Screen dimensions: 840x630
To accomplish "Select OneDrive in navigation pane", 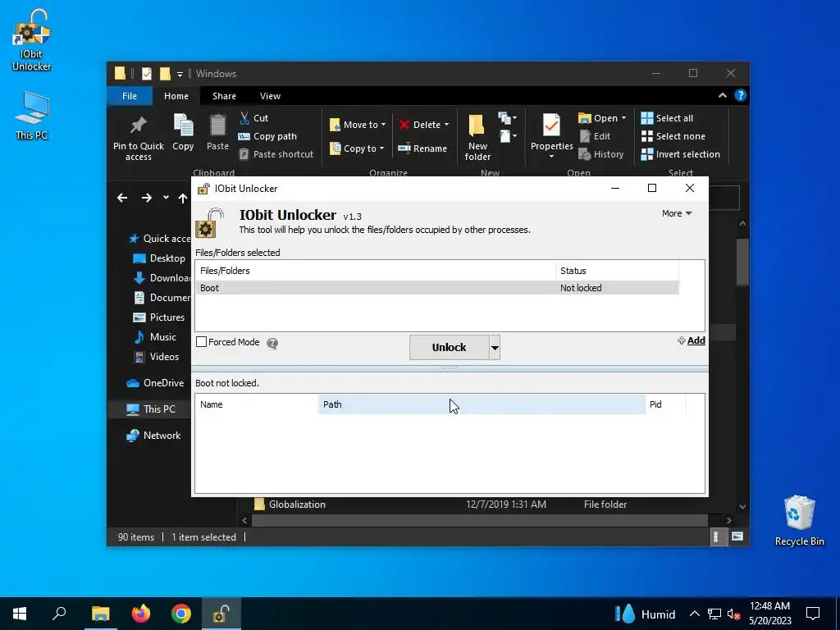I will click(x=155, y=383).
